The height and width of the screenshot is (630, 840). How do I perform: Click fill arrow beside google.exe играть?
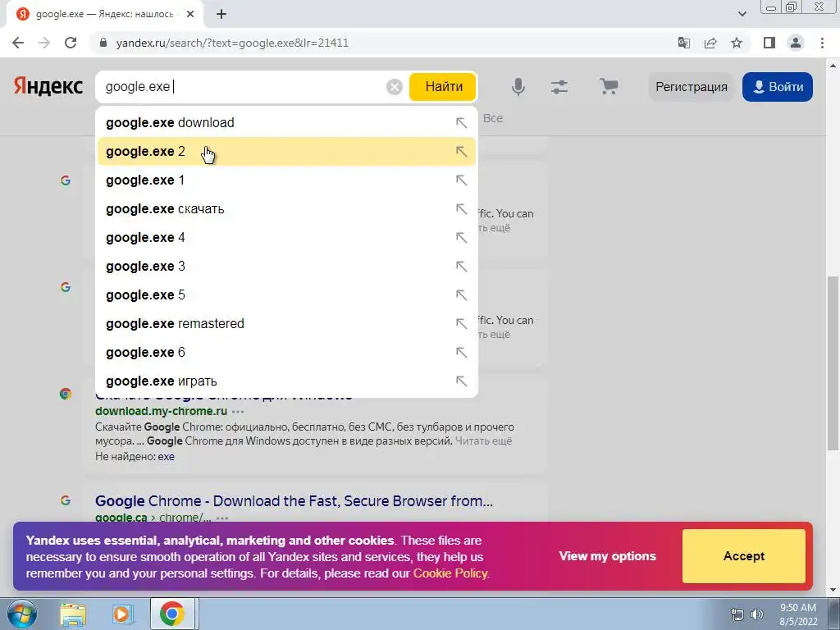[x=461, y=381]
